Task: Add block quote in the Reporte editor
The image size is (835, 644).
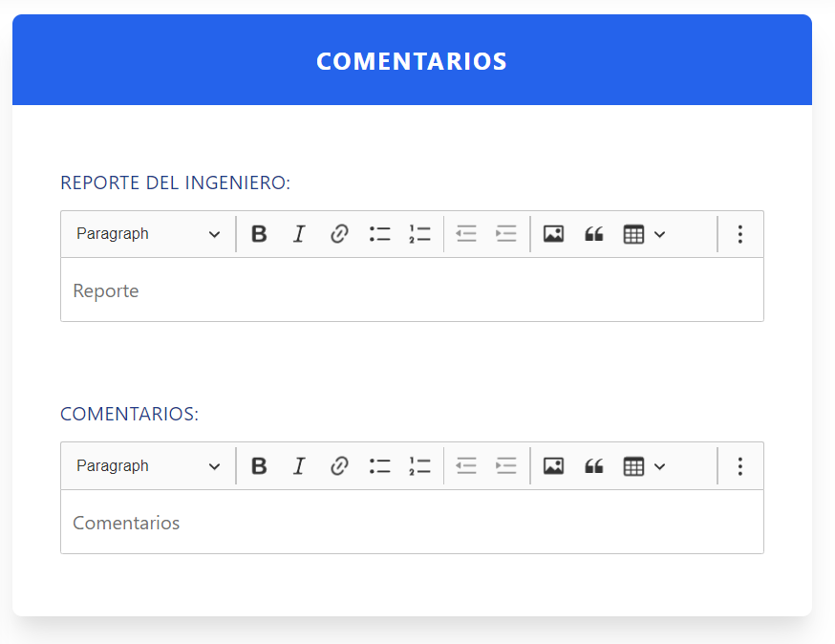Action: (x=593, y=234)
